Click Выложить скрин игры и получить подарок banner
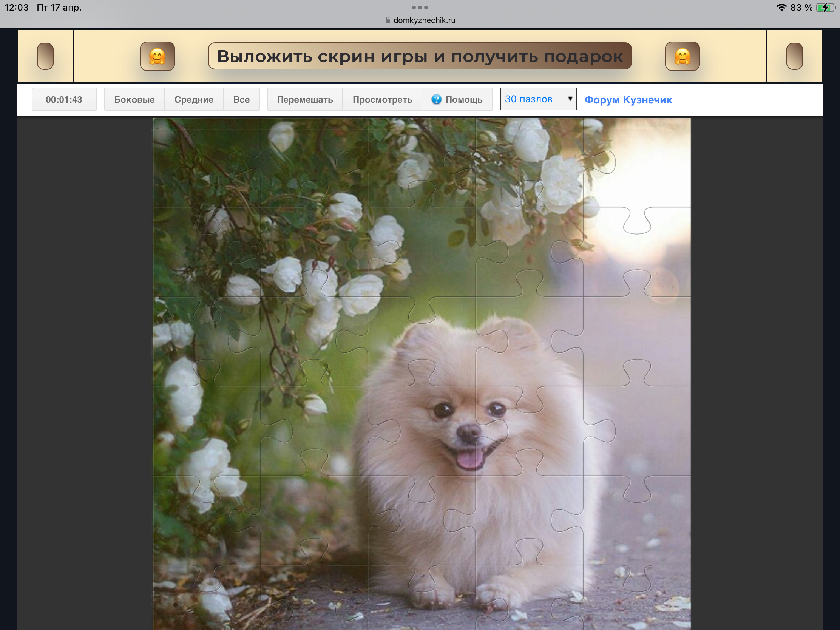The width and height of the screenshot is (840, 630). tap(420, 56)
